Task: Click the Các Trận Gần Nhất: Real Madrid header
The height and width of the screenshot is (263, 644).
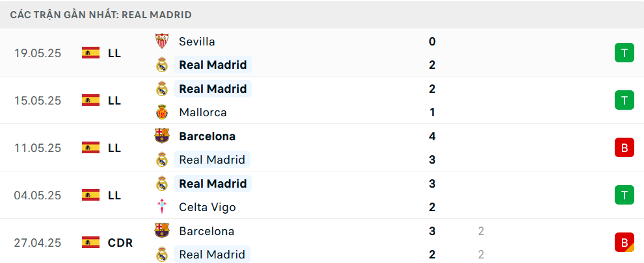Action: tap(101, 15)
